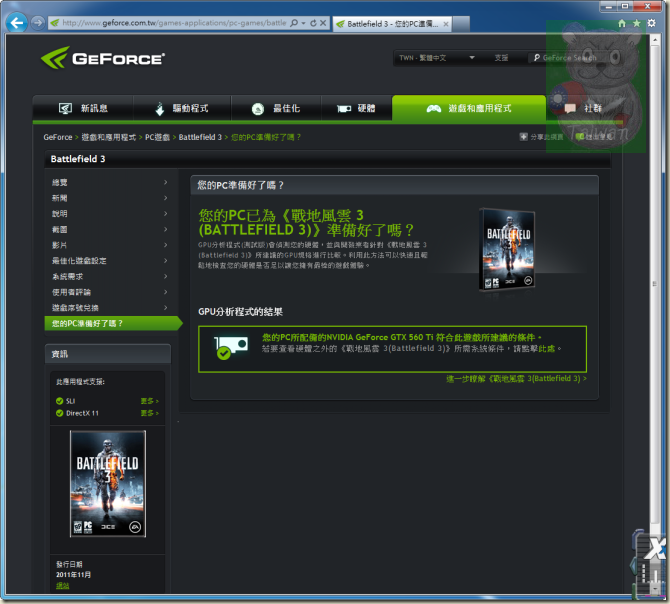Click the browser back arrow button
Image resolution: width=670 pixels, height=604 pixels.
coord(17,23)
